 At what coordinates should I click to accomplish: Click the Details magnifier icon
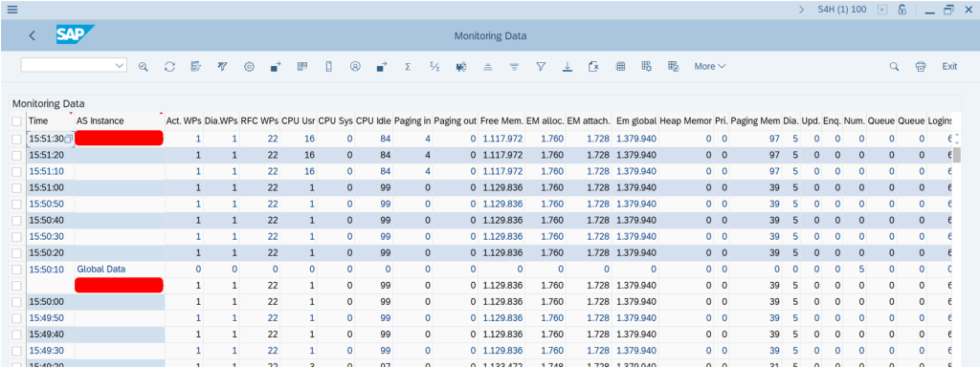click(x=144, y=66)
